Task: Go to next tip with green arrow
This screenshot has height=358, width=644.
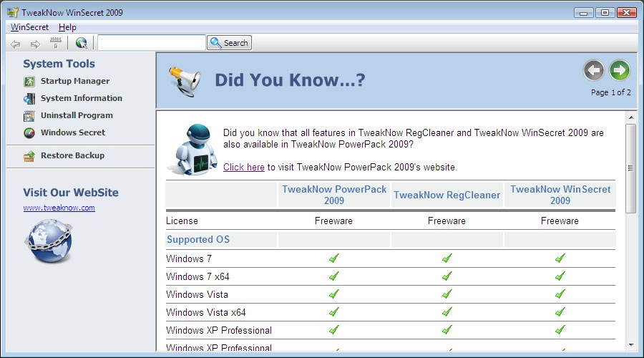Action: (x=620, y=70)
